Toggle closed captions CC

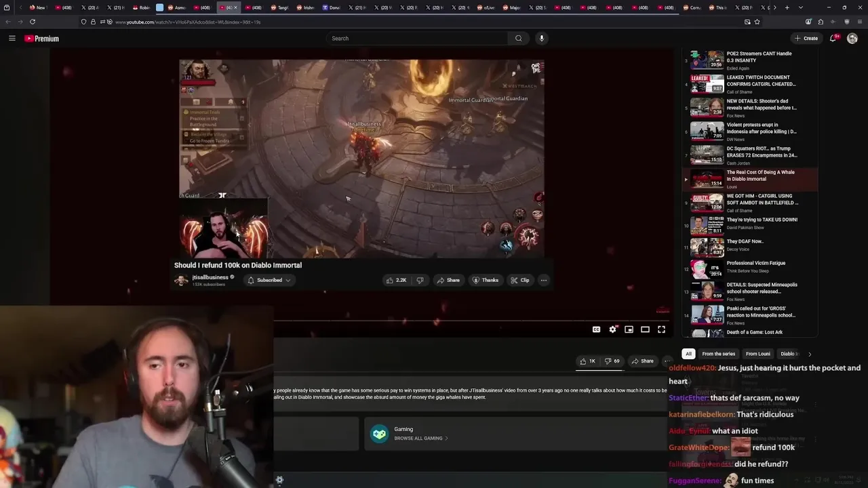[596, 329]
